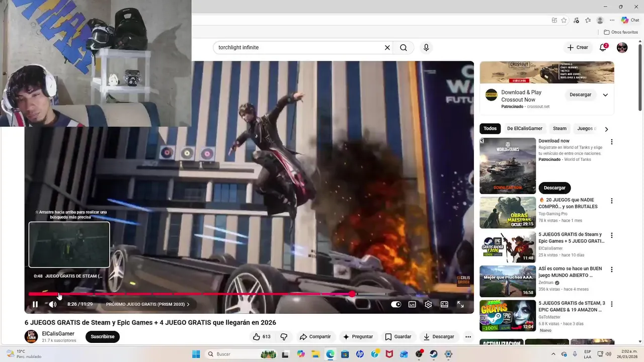Screen dimensions: 644x362
Task: Toggle the autoplay switch in player
Action: 396,304
